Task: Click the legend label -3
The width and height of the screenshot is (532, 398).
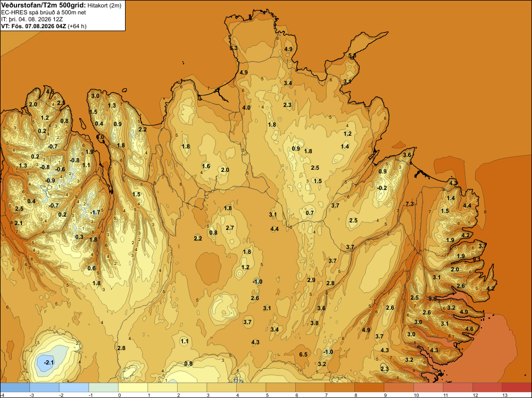Action: click(31, 395)
